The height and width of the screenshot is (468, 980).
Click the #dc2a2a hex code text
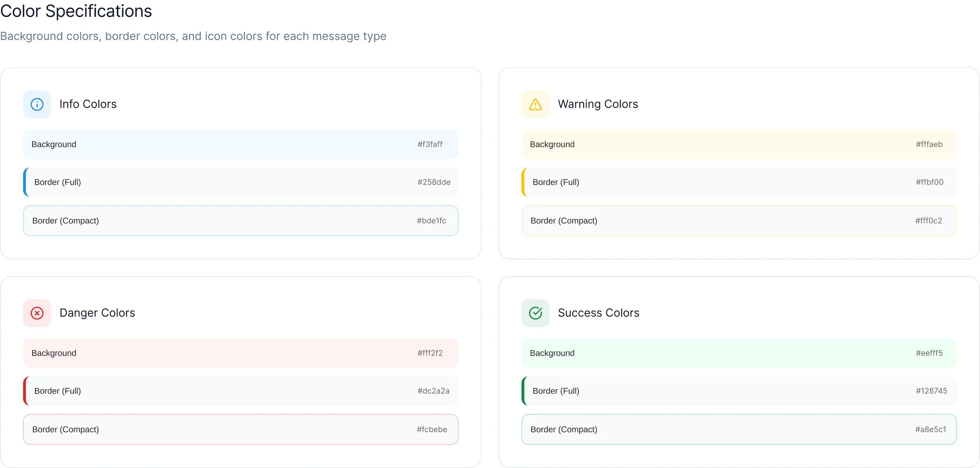(433, 391)
